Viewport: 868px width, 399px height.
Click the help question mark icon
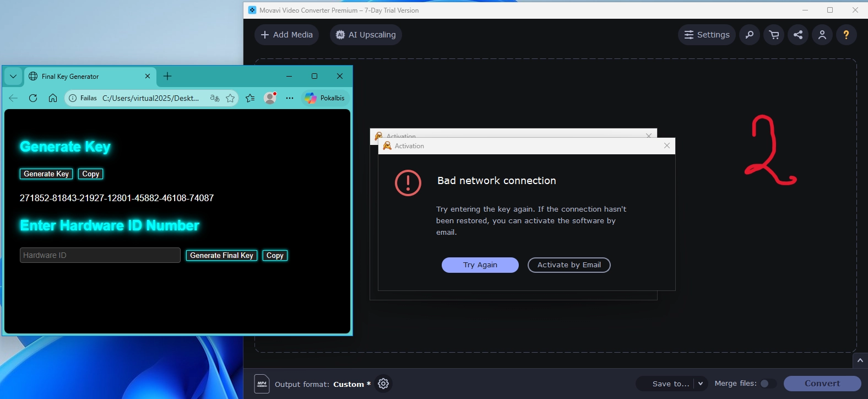(x=847, y=35)
